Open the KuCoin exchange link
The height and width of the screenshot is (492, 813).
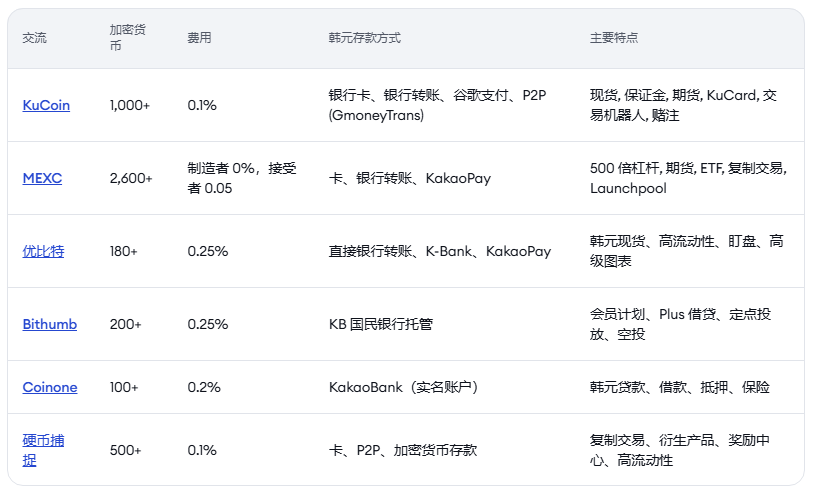coord(46,105)
